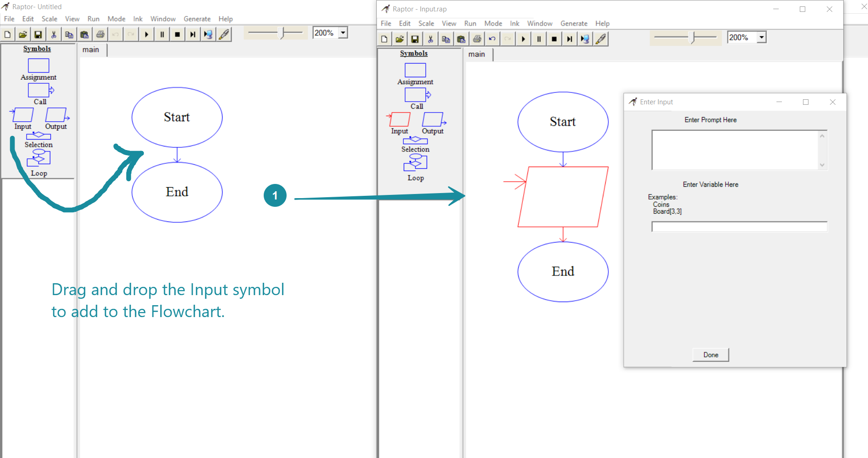
Task: Expand the 200% scale dropdown in the Untitled window
Action: coord(343,33)
